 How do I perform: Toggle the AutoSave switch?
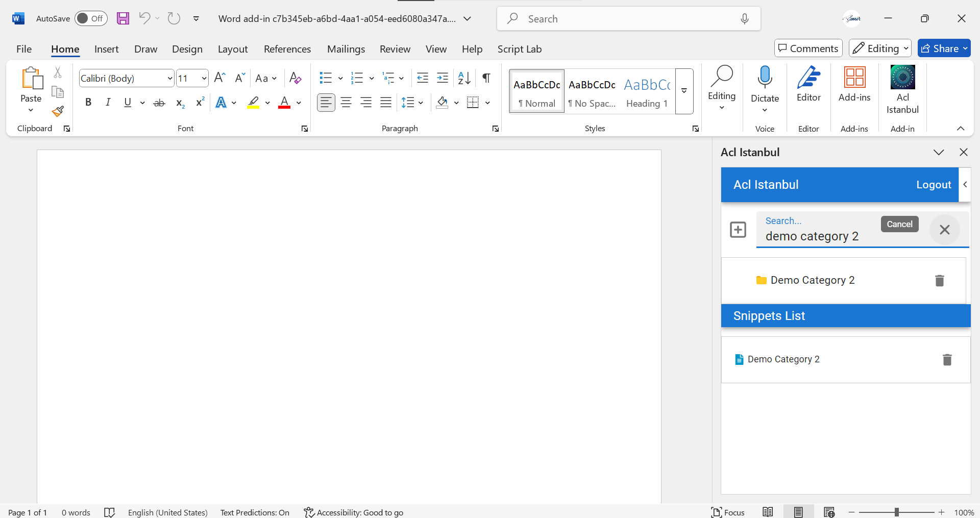tap(91, 19)
